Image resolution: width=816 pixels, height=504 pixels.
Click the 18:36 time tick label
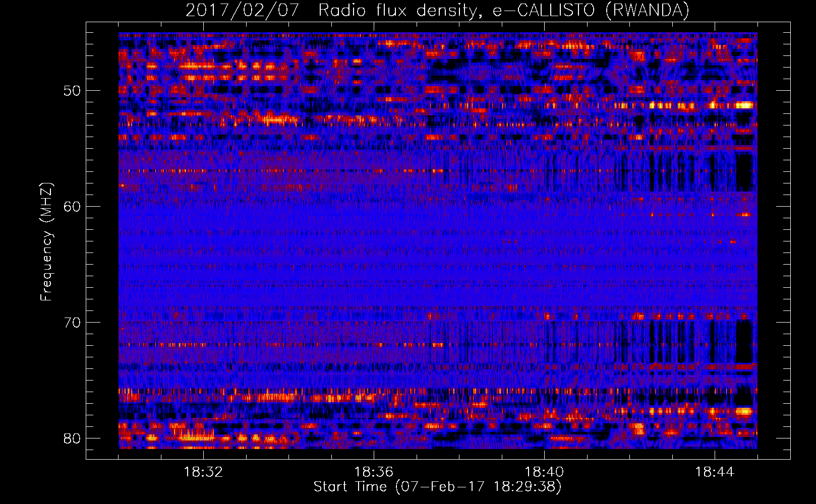374,472
